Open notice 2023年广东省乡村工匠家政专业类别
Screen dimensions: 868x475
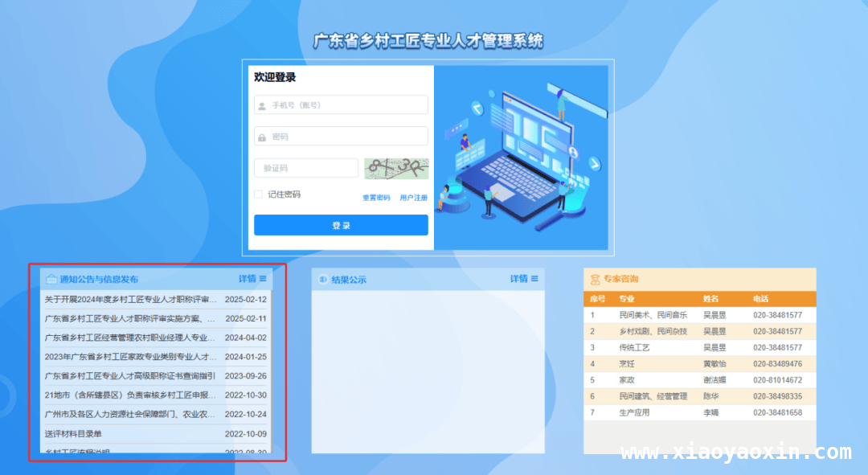point(131,357)
